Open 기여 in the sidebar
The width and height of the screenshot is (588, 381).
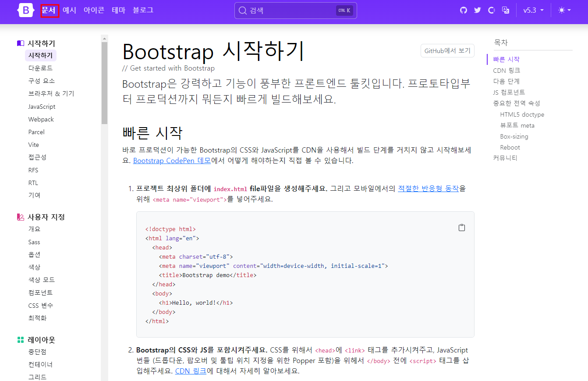pos(34,196)
